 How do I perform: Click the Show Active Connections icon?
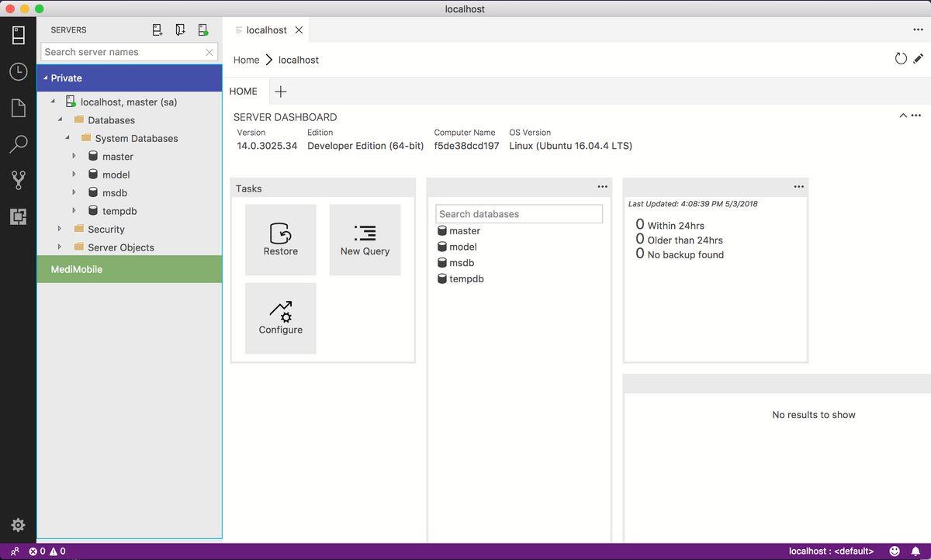(x=202, y=30)
